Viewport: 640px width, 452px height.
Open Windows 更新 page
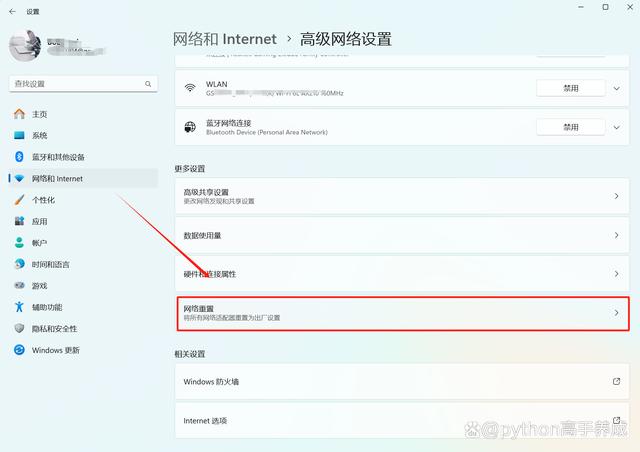click(83, 350)
